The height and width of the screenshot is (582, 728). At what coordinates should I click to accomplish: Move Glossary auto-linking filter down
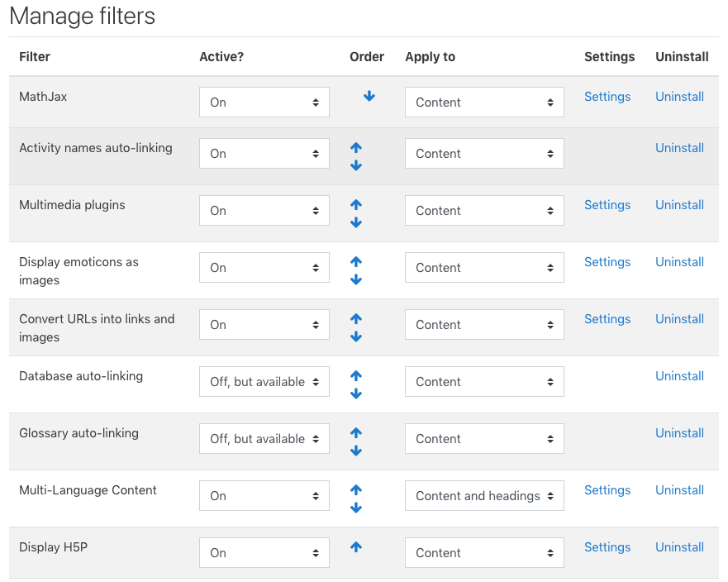[356, 451]
